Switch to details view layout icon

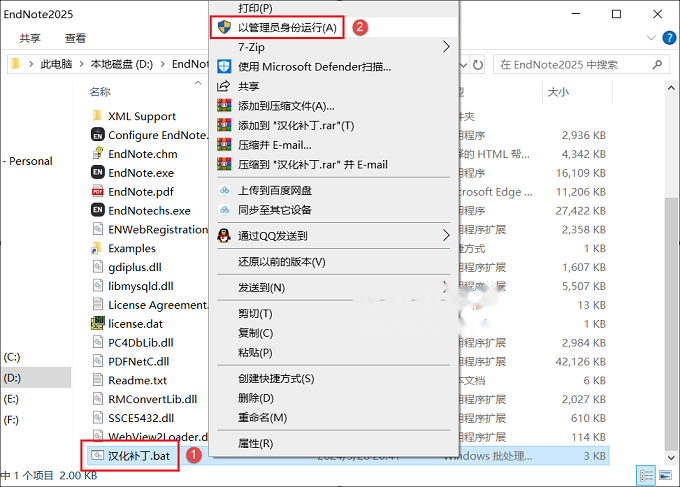tap(646, 476)
